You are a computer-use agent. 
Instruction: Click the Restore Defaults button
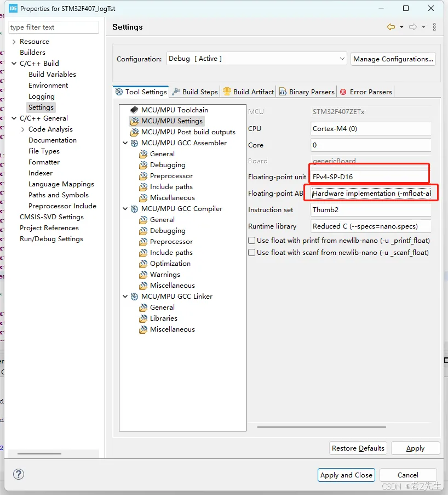click(358, 448)
